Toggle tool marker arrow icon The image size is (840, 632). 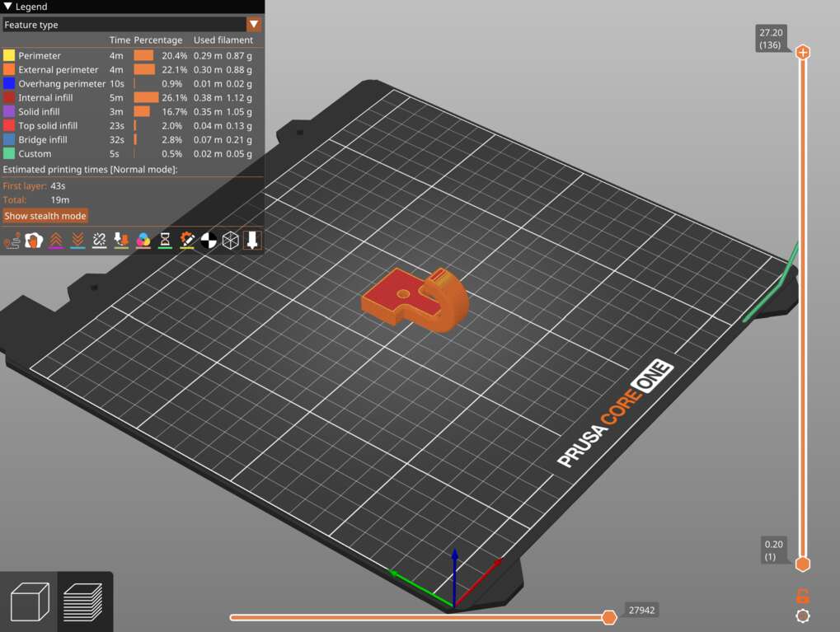point(251,241)
